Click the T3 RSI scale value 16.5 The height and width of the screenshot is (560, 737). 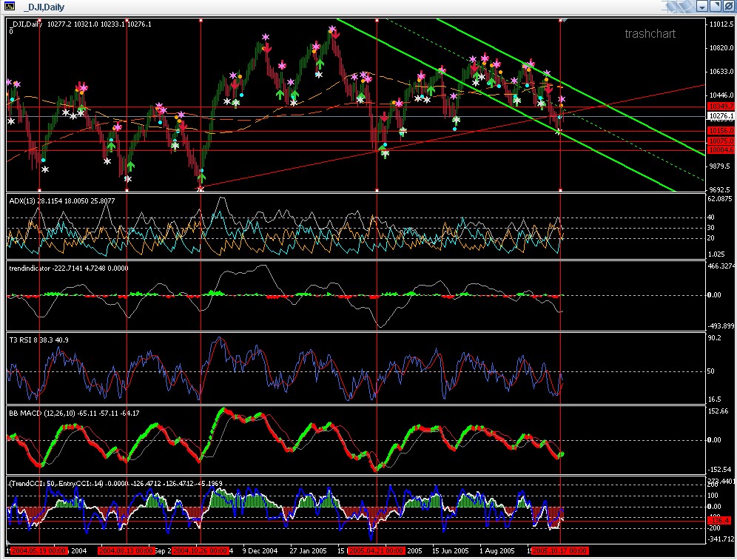click(715, 399)
